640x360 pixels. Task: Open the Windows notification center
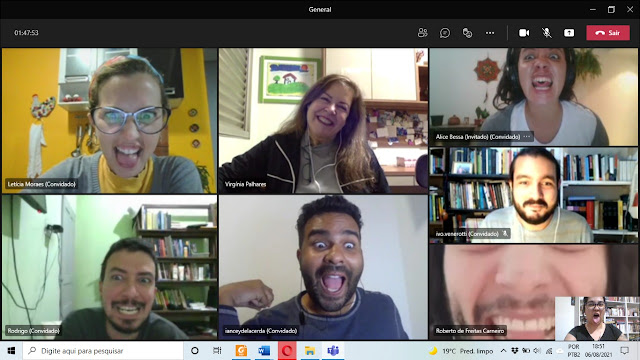pos(624,351)
